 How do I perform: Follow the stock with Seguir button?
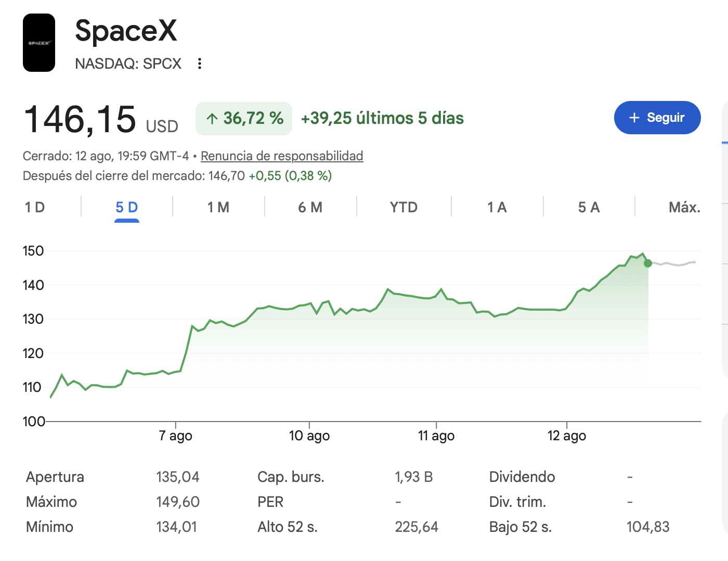tap(657, 118)
